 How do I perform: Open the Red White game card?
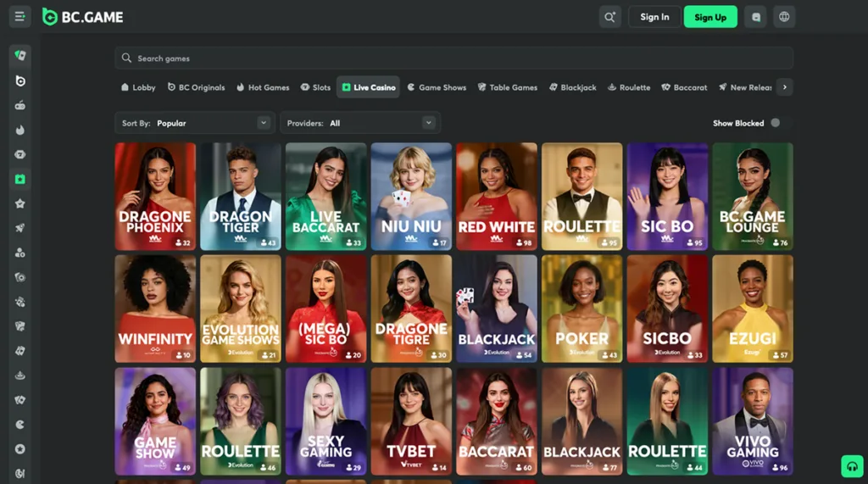[497, 197]
